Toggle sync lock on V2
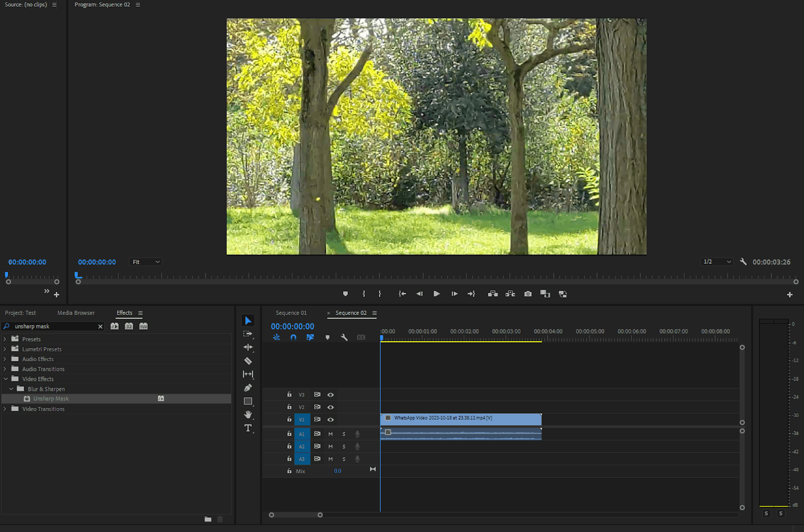The image size is (804, 532). coord(317,407)
